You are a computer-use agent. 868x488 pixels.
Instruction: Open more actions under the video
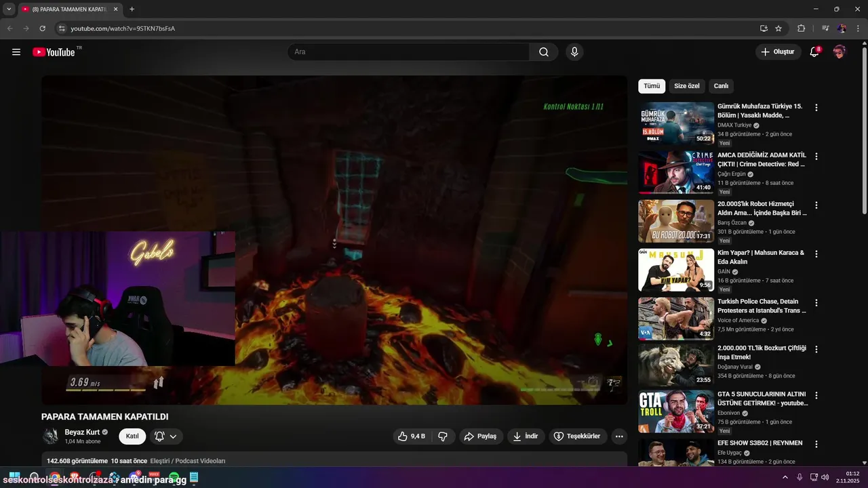(619, 436)
